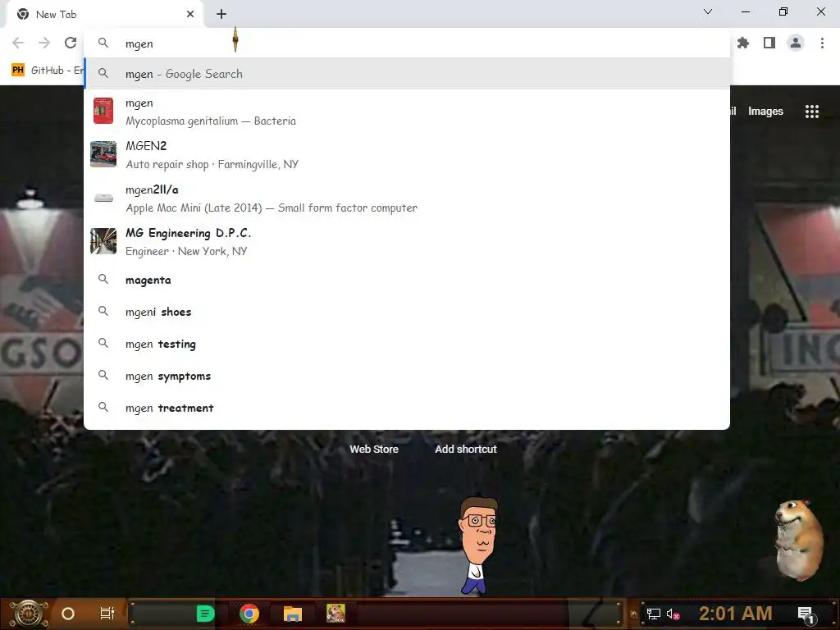Choose the magenta search suggestion
This screenshot has width=840, height=630.
pyautogui.click(x=407, y=280)
